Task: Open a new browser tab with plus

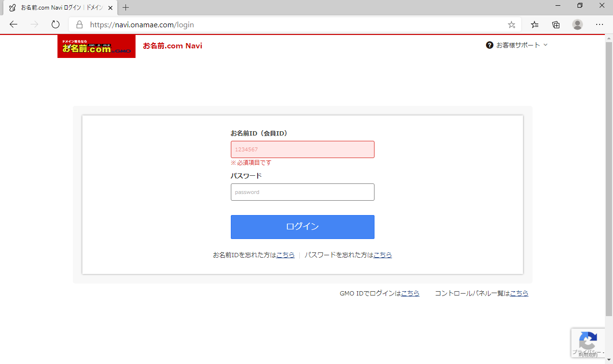Action: coord(126,8)
